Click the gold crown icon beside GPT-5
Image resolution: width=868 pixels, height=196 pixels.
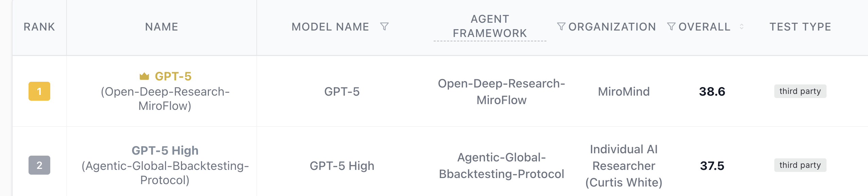point(144,76)
